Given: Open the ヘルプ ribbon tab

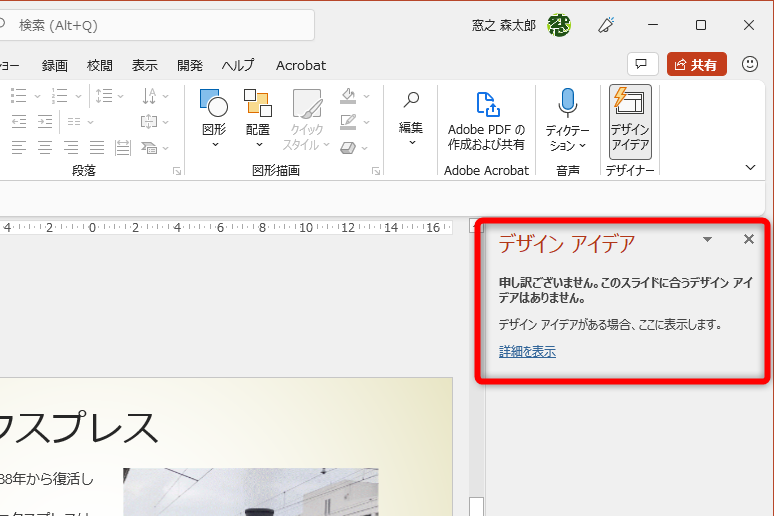Looking at the screenshot, I should [x=238, y=65].
